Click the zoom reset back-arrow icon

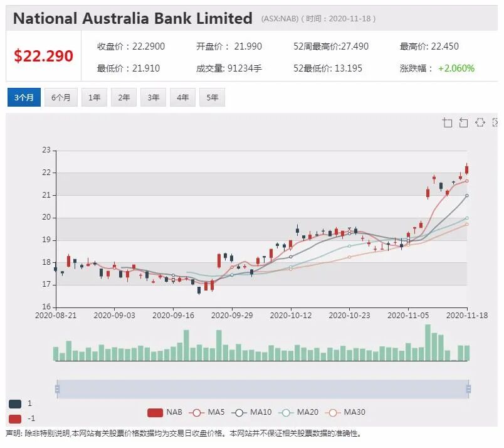463,122
